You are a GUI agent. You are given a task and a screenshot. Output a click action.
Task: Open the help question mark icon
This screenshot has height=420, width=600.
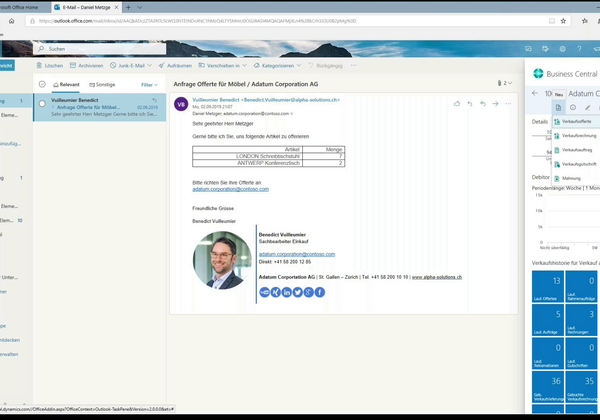(x=579, y=49)
